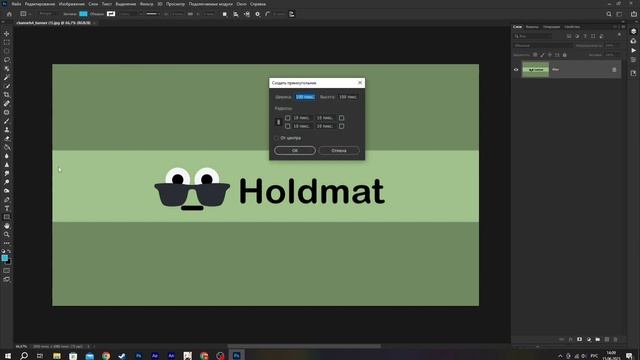Enable the "От центра" checkbox
This screenshot has height=360, width=640.
276,138
